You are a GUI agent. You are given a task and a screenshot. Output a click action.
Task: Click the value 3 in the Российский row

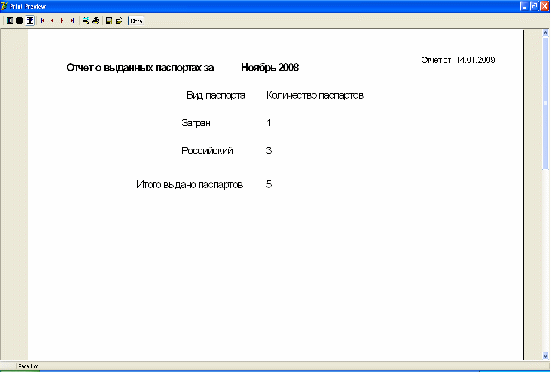tap(269, 150)
